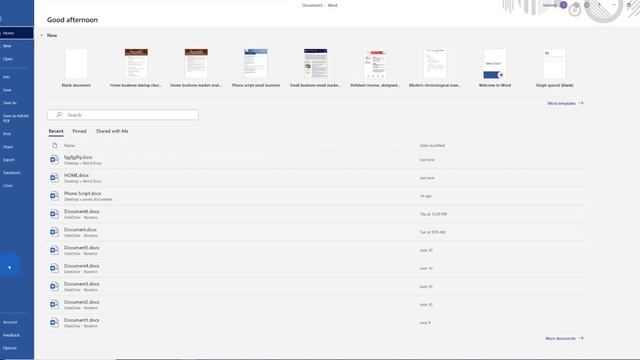Open HOME.docx from the recent list
The width and height of the screenshot is (640, 360).
pos(316,178)
